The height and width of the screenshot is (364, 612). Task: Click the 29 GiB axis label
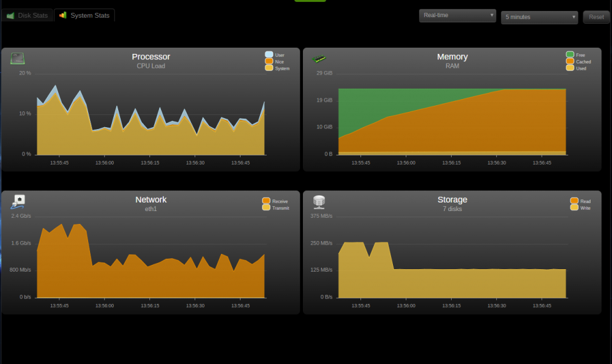tap(324, 73)
